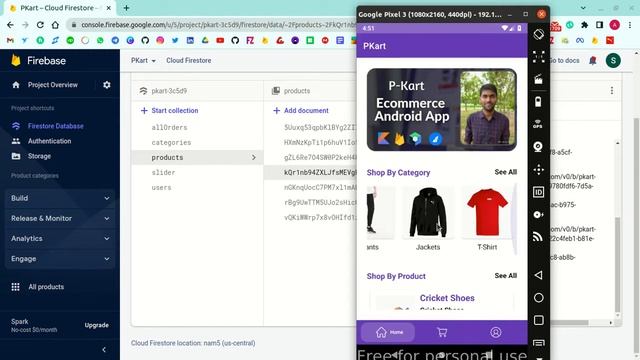The image size is (640, 360).
Task: Expand the Analytics section
Action: pos(60,238)
